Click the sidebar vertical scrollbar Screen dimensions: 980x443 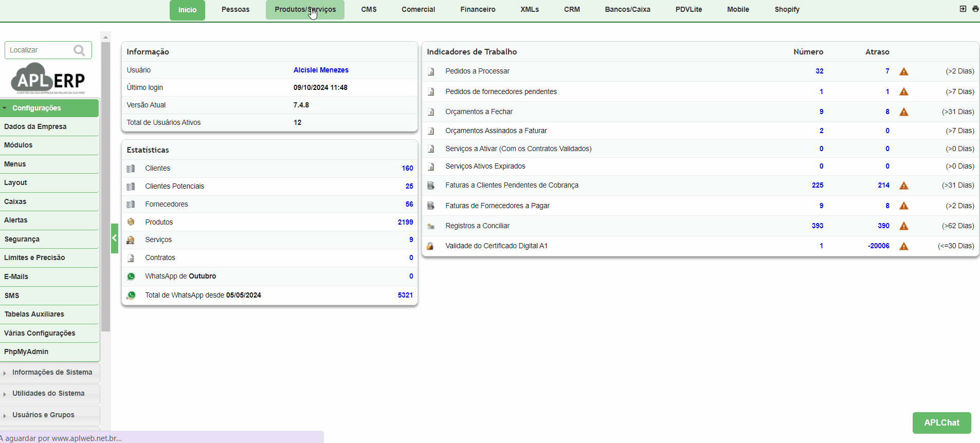click(105, 187)
